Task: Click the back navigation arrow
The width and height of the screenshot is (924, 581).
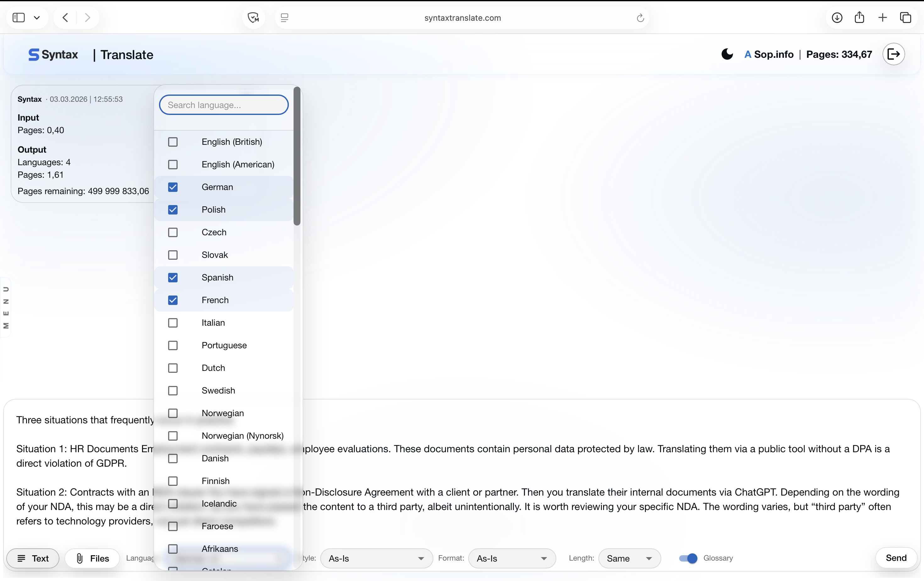Action: pos(65,17)
